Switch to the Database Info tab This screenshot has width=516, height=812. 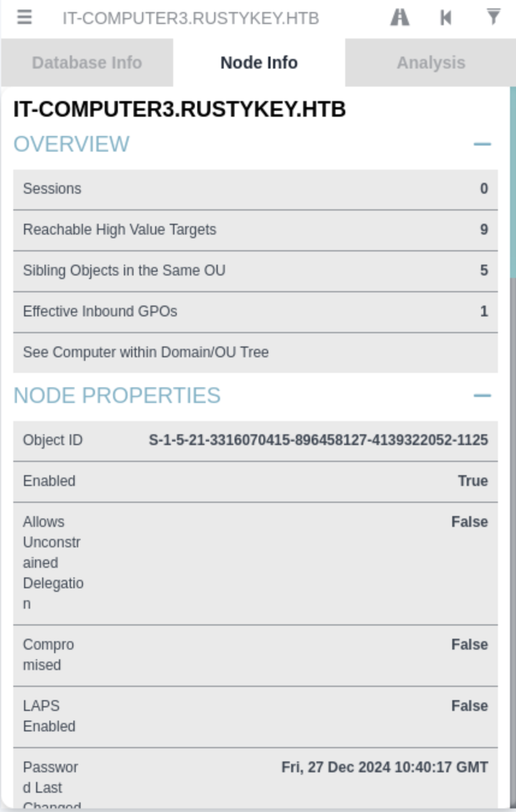click(x=87, y=63)
